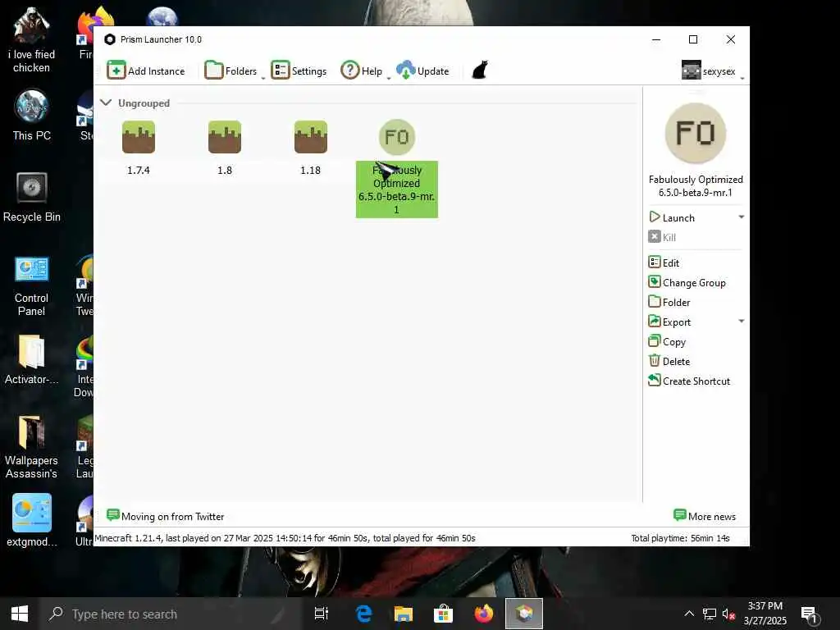Click the Export action
The width and height of the screenshot is (840, 630).
point(669,322)
